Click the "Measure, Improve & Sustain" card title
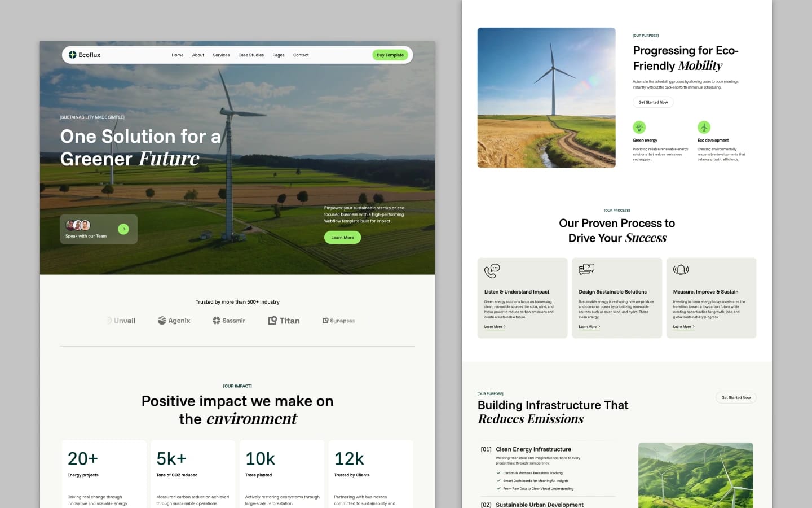This screenshot has height=508, width=812. pyautogui.click(x=705, y=292)
